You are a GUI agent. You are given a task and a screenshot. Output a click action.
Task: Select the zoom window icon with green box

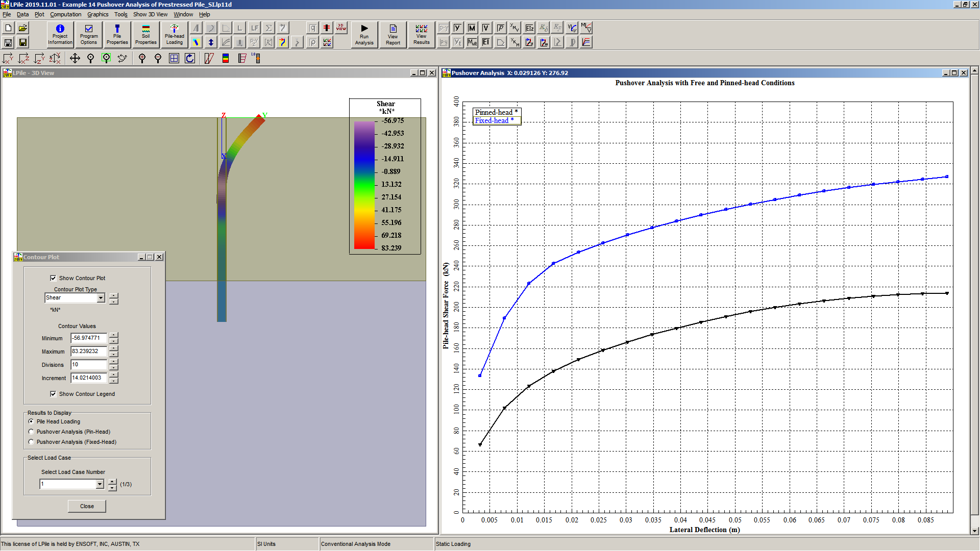pyautogui.click(x=107, y=58)
